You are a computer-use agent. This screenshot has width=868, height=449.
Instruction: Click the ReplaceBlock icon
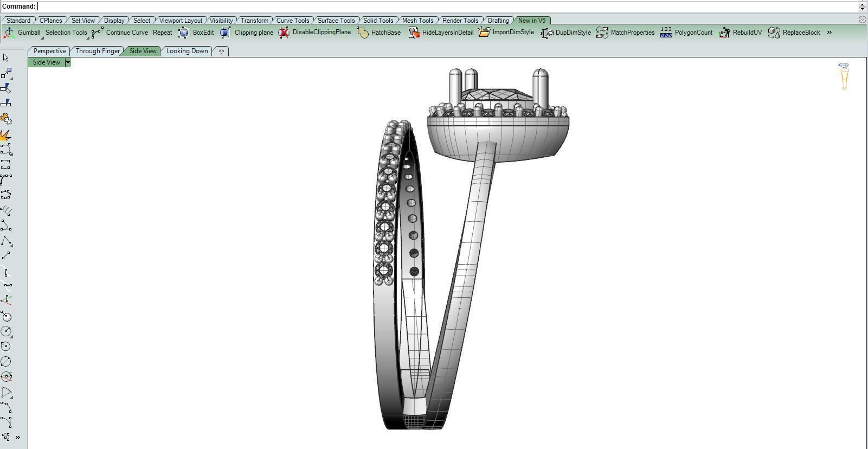pos(774,33)
